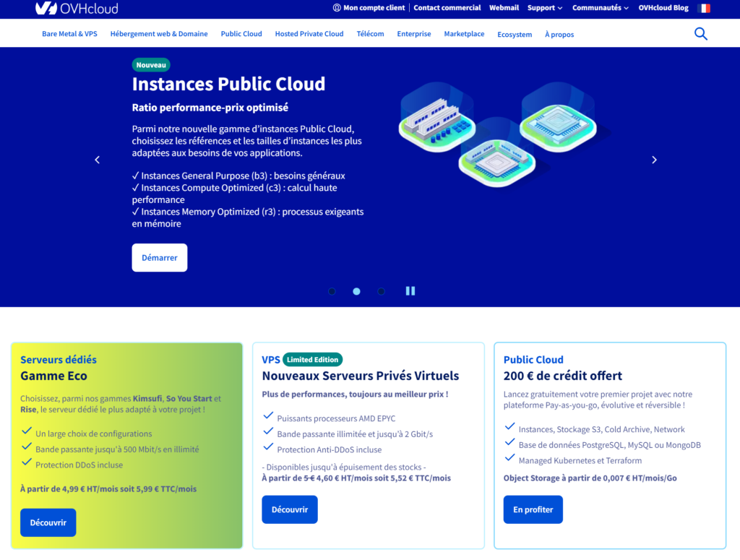
Task: Open Webmail from the top bar
Action: click(504, 8)
